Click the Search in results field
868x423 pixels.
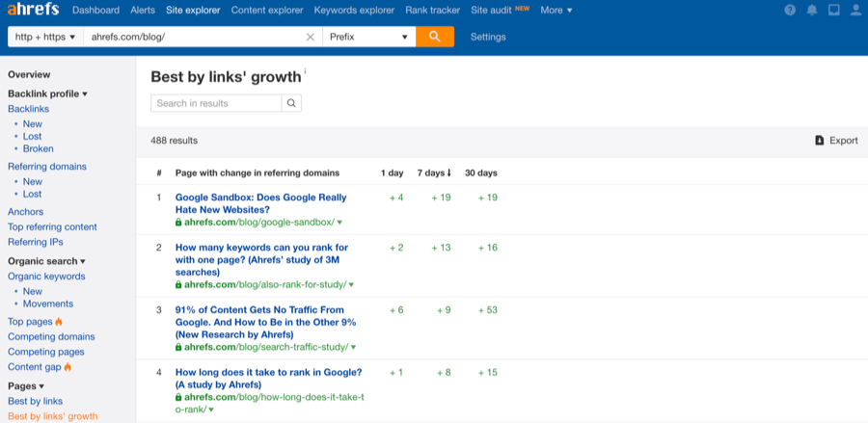point(216,103)
